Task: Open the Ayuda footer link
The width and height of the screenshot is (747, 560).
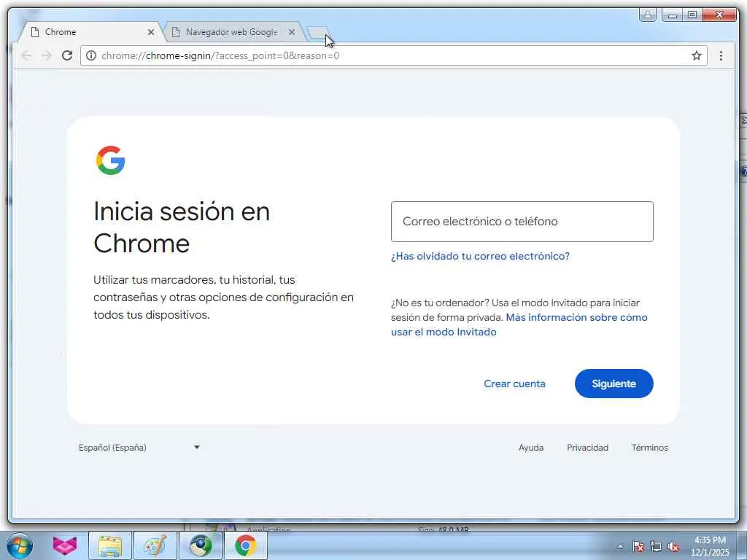Action: [531, 448]
